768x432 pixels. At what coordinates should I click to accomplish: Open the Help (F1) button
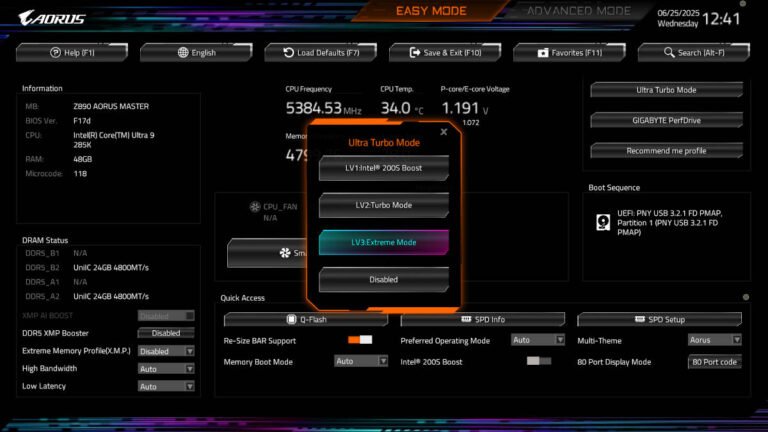72,52
